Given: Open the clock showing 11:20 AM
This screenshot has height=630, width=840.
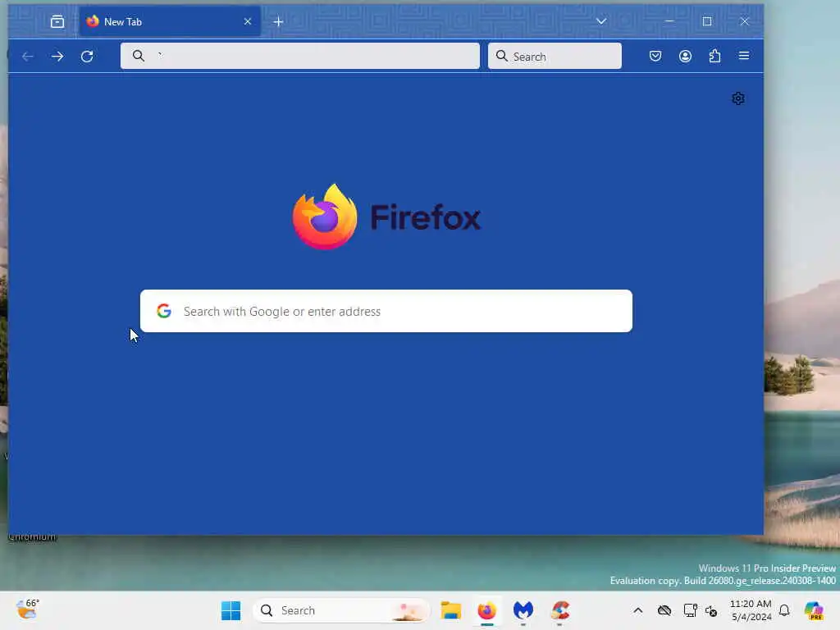Looking at the screenshot, I should tap(751, 610).
